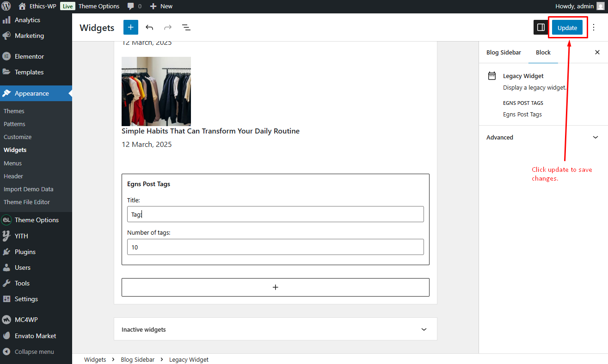
Task: Select the Block tab
Action: pos(543,52)
